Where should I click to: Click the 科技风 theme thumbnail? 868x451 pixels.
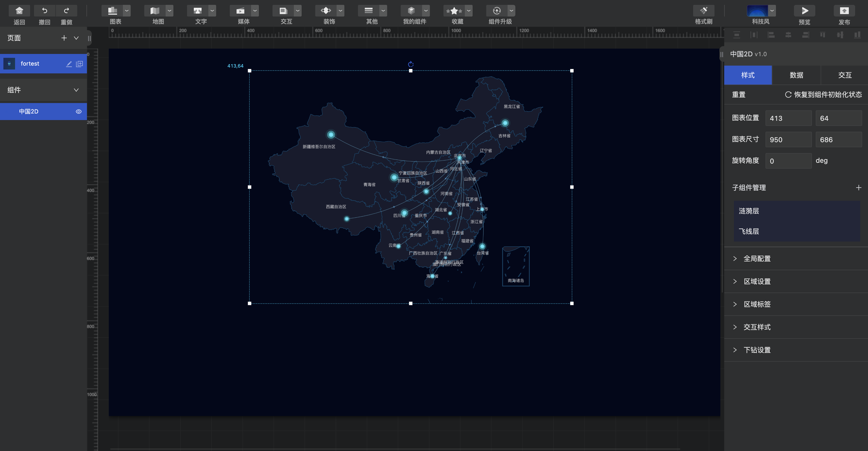[757, 11]
